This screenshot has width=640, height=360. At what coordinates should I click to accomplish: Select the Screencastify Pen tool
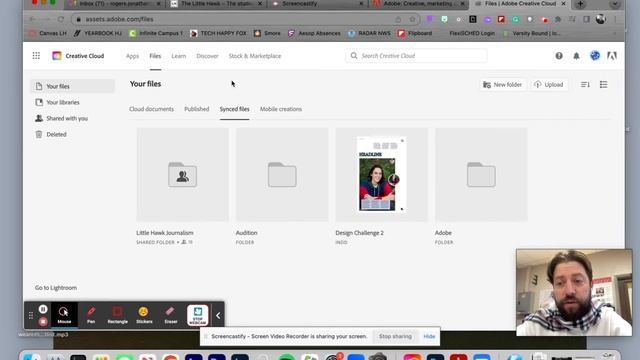click(91, 315)
